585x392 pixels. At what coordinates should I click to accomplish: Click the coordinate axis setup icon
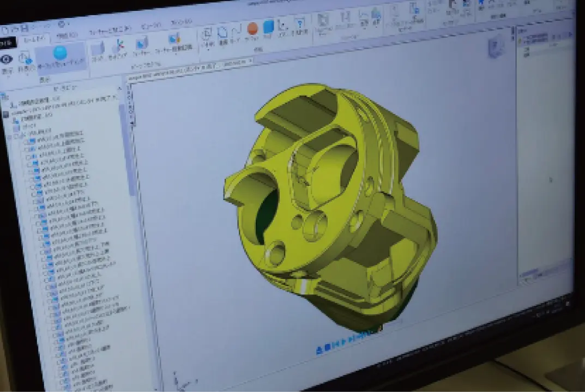118,47
